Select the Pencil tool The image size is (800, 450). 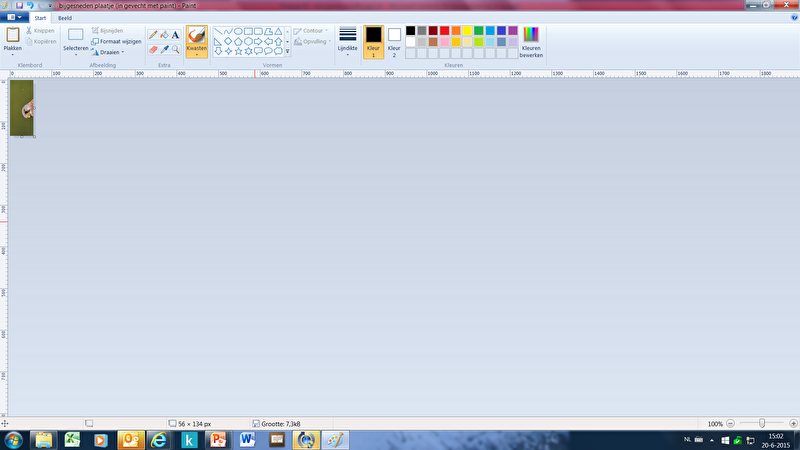pos(153,34)
